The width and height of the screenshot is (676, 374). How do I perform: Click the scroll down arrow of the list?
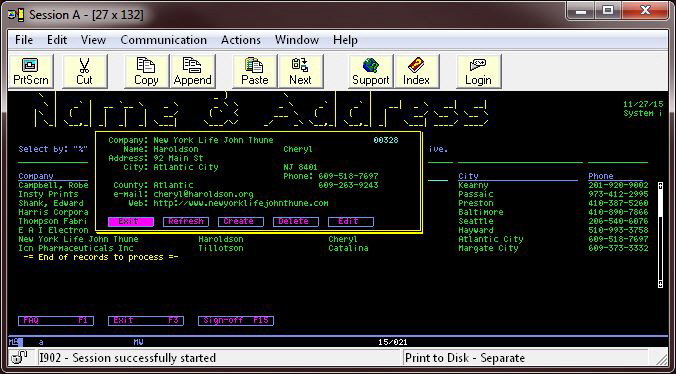pos(660,284)
